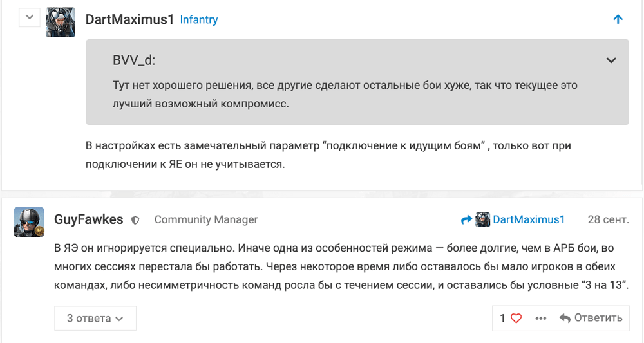Image resolution: width=644 pixels, height=343 pixels.
Task: Click small DartMaximus1 avatar in reply header
Action: (482, 220)
